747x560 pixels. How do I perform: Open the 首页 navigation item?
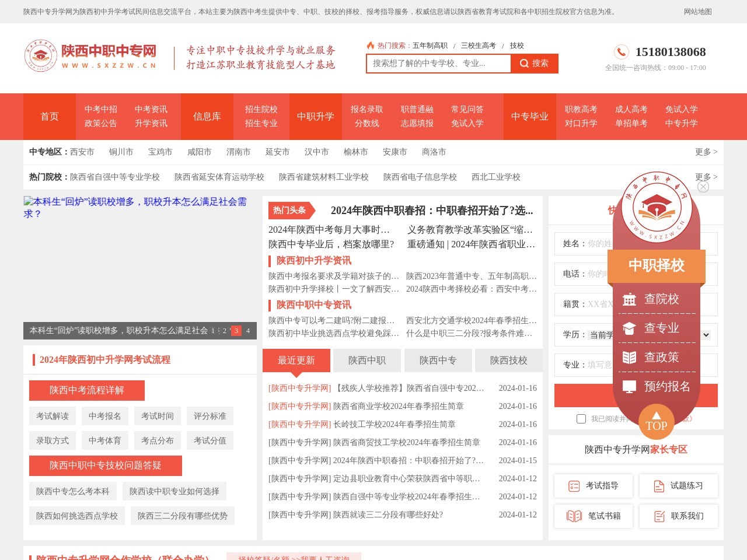click(50, 117)
